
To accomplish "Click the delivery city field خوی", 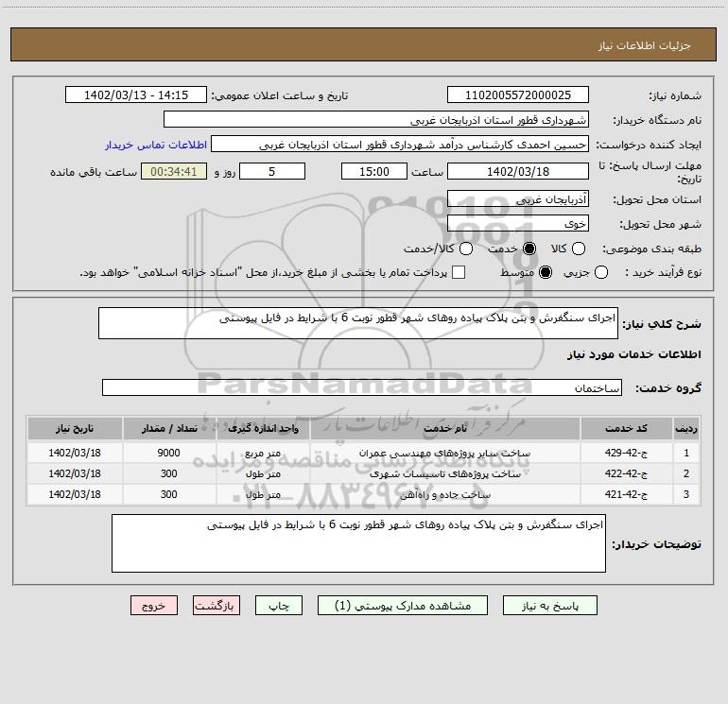I will (518, 224).
